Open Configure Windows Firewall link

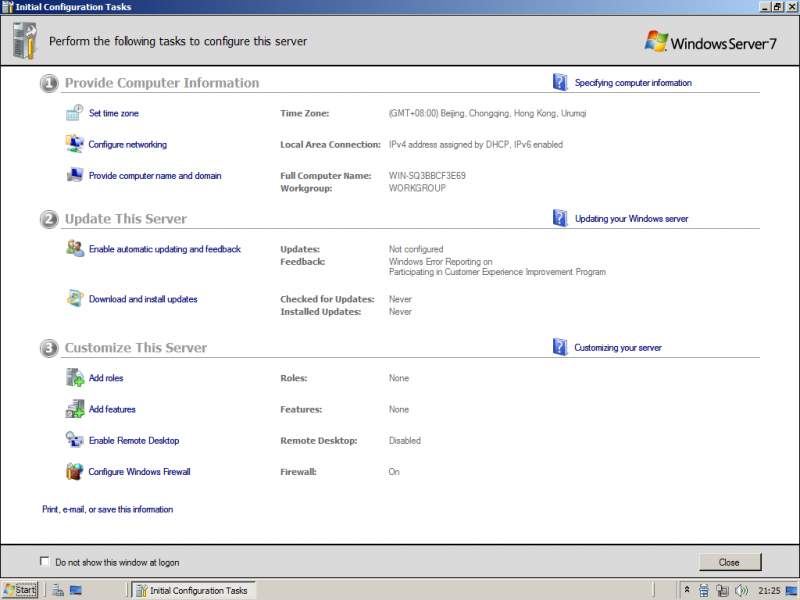[x=139, y=471]
